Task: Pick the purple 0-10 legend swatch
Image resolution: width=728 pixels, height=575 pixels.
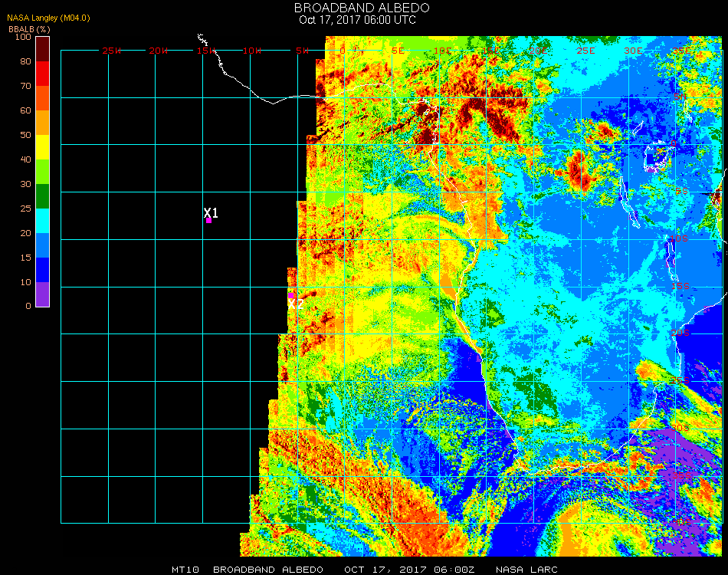Action: [x=43, y=294]
